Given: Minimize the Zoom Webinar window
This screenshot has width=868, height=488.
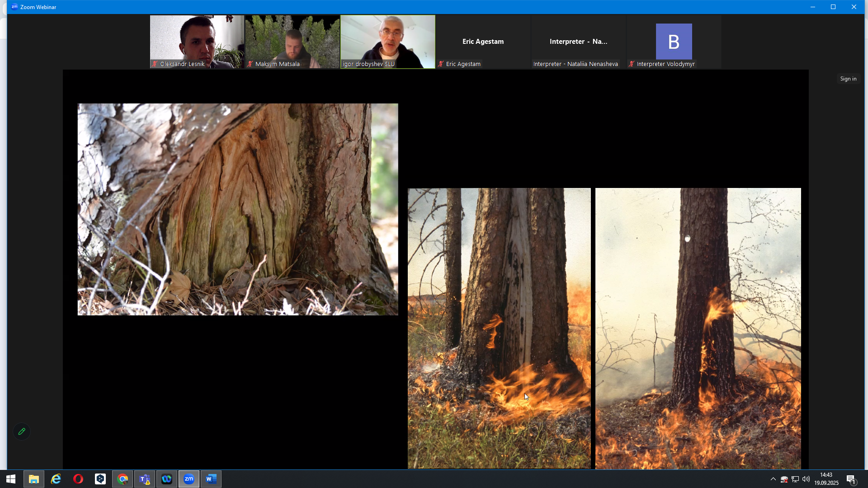Looking at the screenshot, I should tap(813, 7).
